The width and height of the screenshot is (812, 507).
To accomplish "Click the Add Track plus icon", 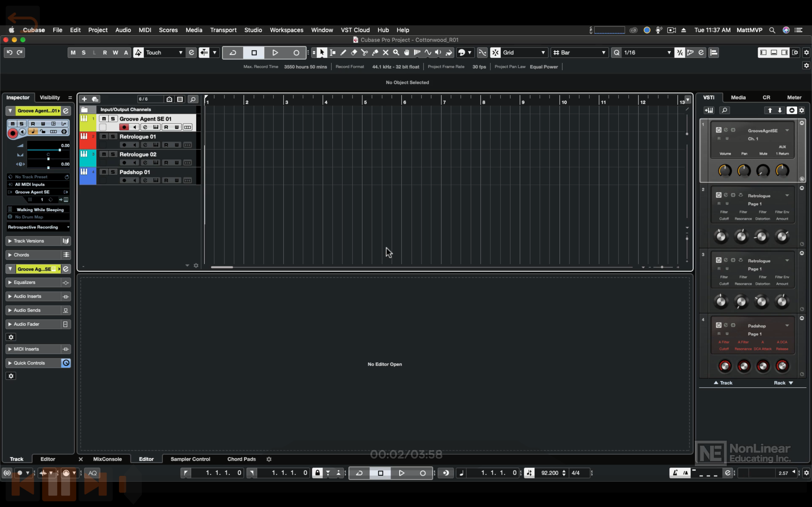I will [x=84, y=99].
